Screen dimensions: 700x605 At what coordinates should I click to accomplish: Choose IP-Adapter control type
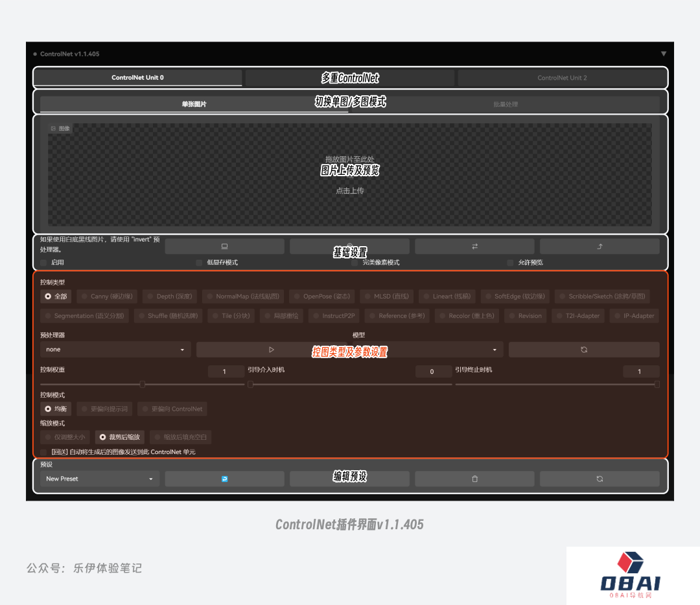(635, 316)
